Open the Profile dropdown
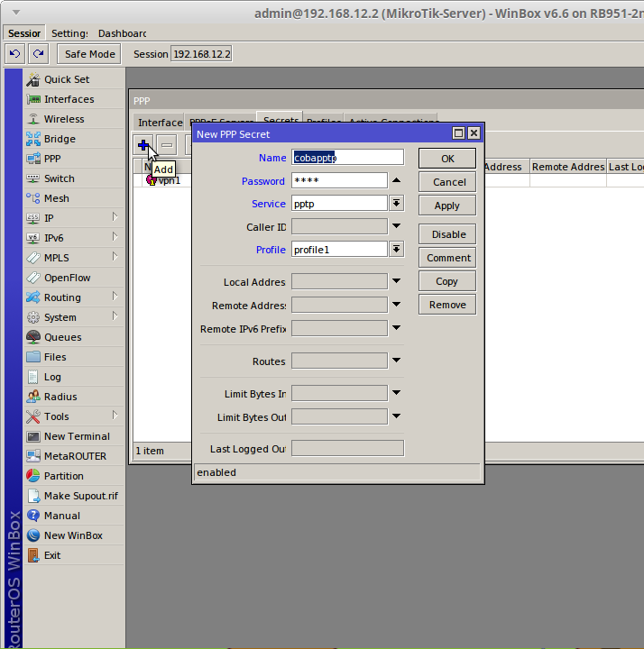Image resolution: width=644 pixels, height=649 pixels. (396, 249)
